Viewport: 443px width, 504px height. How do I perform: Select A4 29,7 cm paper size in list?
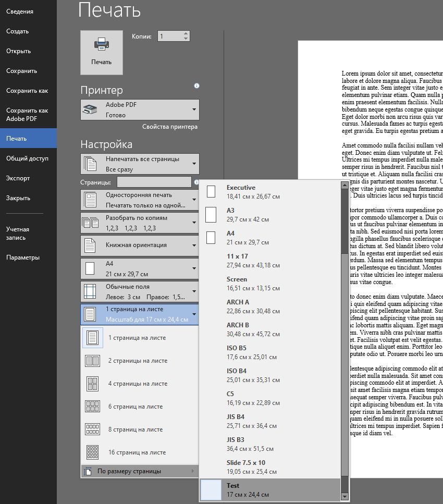coord(270,238)
